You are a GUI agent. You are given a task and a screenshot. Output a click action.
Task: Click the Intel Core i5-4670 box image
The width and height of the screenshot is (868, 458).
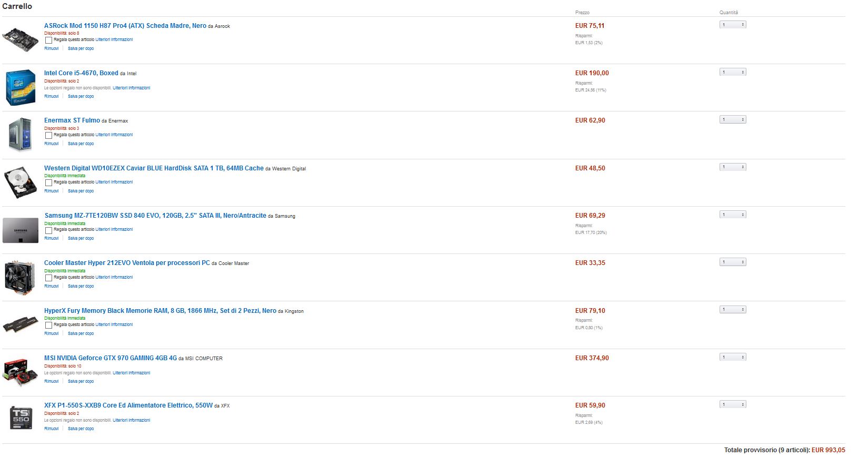[21, 87]
